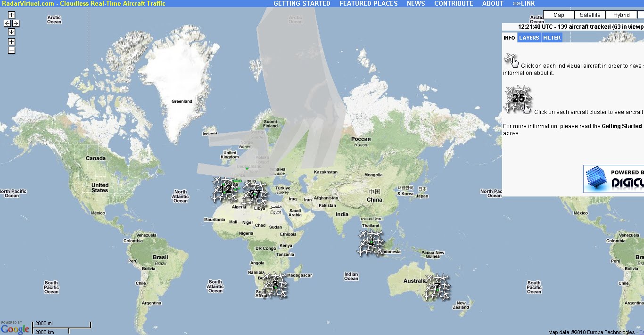
Task: Switch back to the Map view mode
Action: point(558,15)
